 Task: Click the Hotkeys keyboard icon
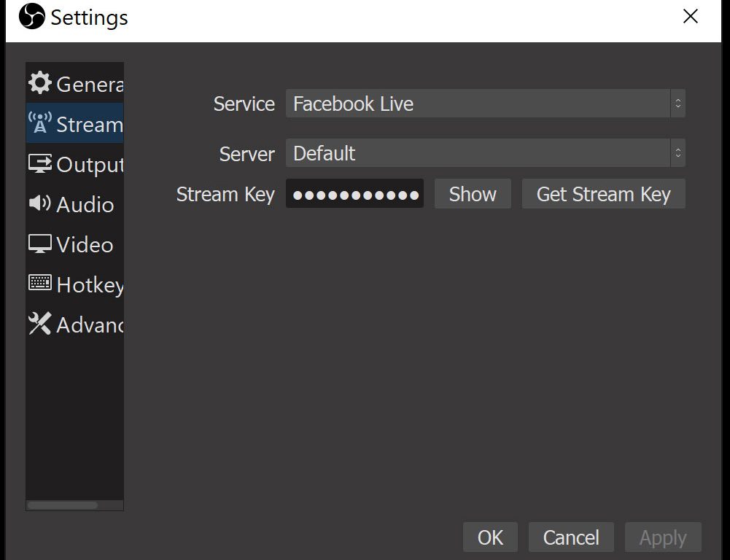(40, 284)
